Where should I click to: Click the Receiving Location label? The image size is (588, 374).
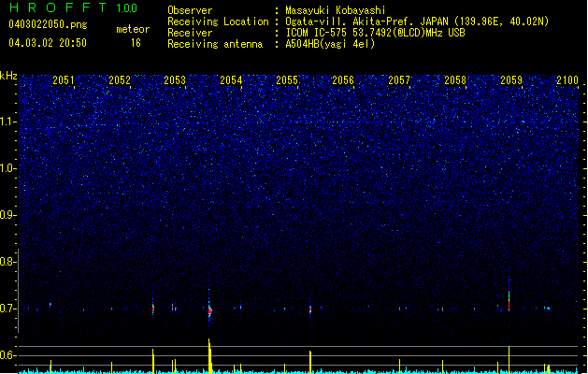(218, 22)
